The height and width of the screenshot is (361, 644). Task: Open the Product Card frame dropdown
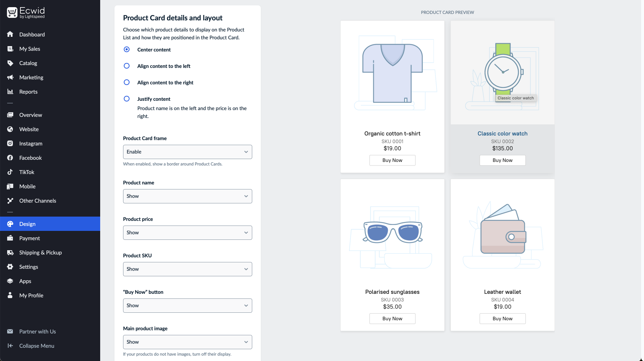[187, 152]
